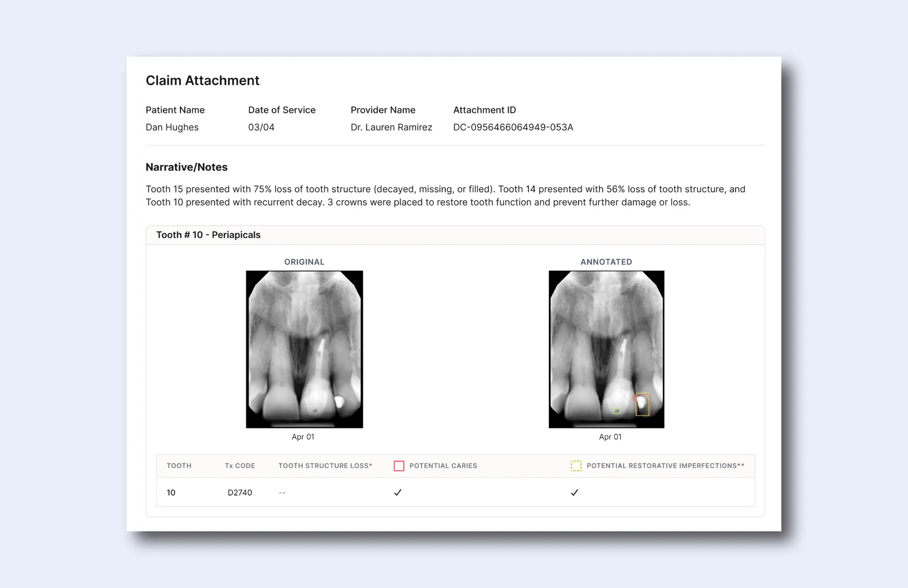The width and height of the screenshot is (908, 588).
Task: Click the Tooth Structure Loss column header
Action: [325, 466]
